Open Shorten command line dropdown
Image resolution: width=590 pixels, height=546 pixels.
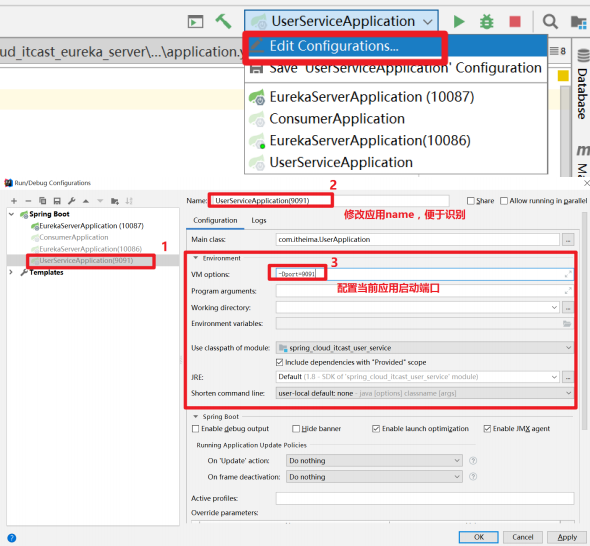pos(568,393)
